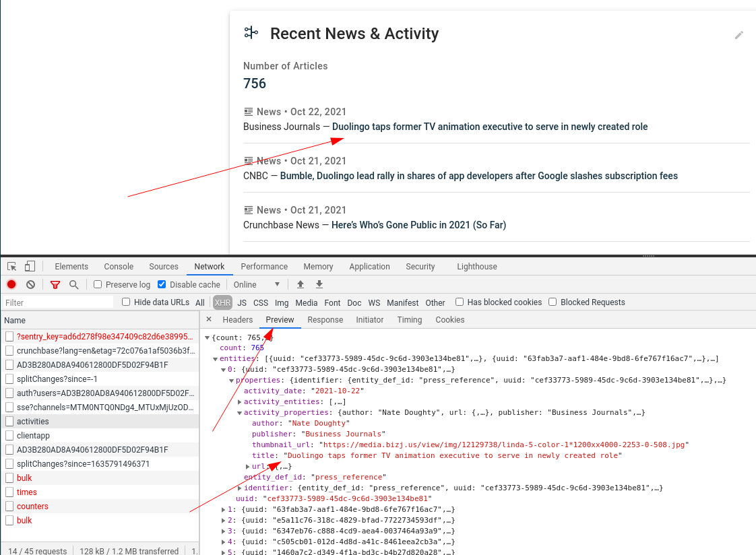Screen dimensions: 756x555
Task: Toggle Preserve log checkbox
Action: coord(98,284)
